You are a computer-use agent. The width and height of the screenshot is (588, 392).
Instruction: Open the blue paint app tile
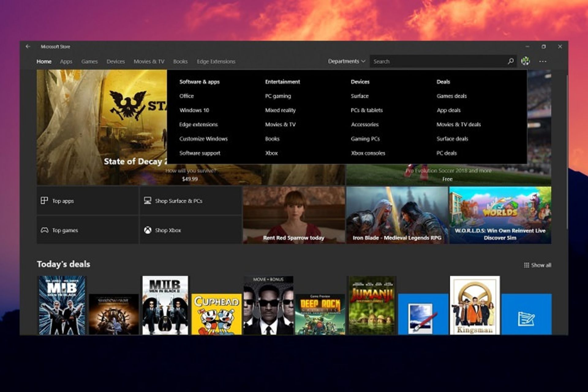[423, 314]
